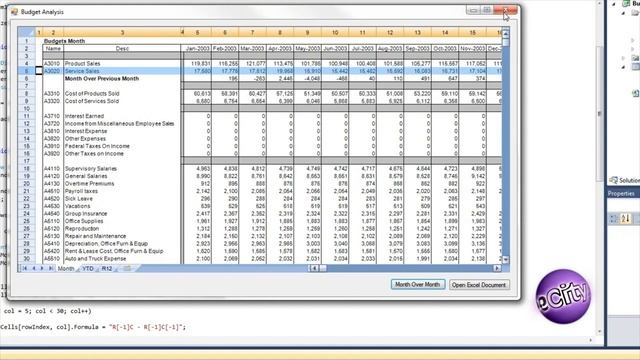Go to next sheet with navigation arrow
Image resolution: width=640 pixels, height=360 pixels.
coord(42,269)
